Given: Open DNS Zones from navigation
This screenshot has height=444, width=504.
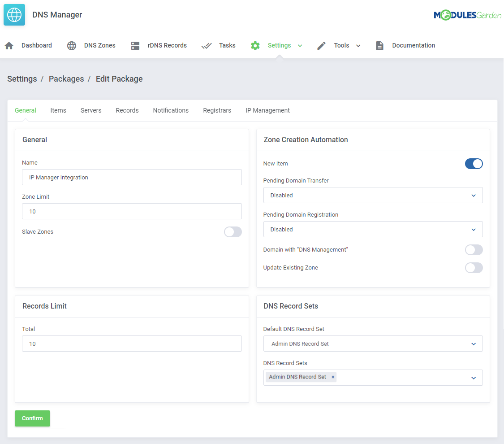Looking at the screenshot, I should pyautogui.click(x=99, y=46).
